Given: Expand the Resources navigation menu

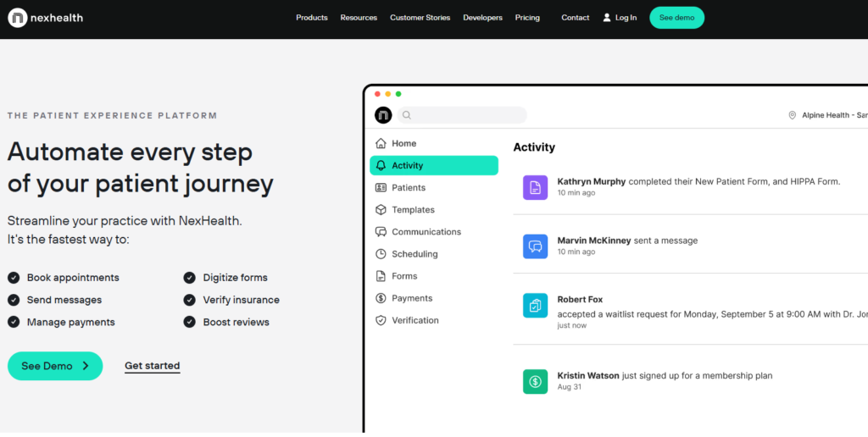Looking at the screenshot, I should 359,18.
